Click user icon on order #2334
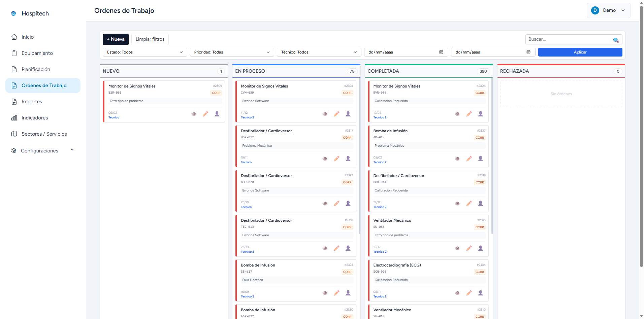644x319 pixels. point(481,293)
